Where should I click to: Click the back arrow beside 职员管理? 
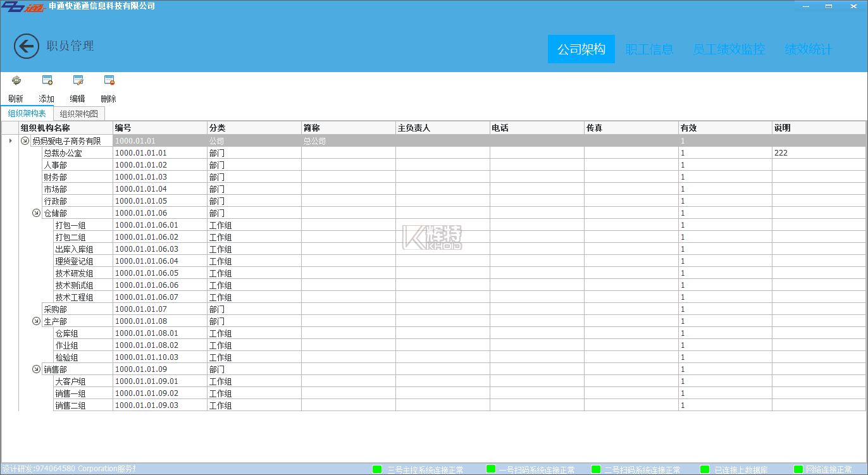[27, 46]
